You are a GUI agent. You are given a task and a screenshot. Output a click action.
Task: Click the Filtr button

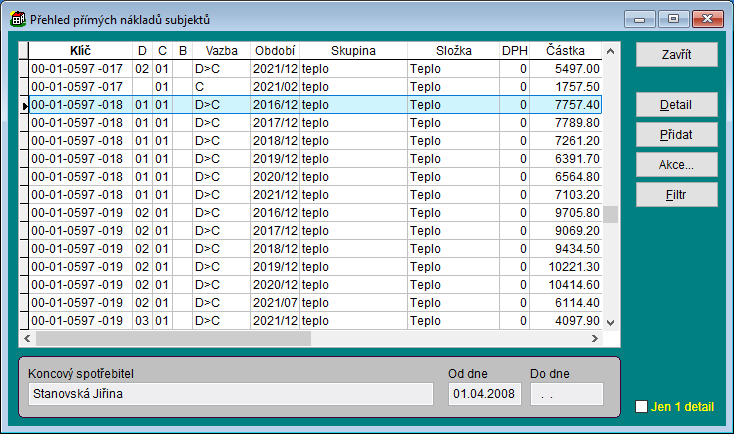(x=676, y=195)
